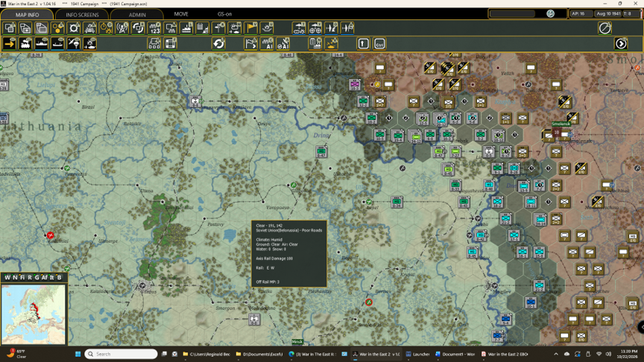Screen dimensions: 644x362
Task: Click the film-strip frame icon
Action: click(171, 43)
